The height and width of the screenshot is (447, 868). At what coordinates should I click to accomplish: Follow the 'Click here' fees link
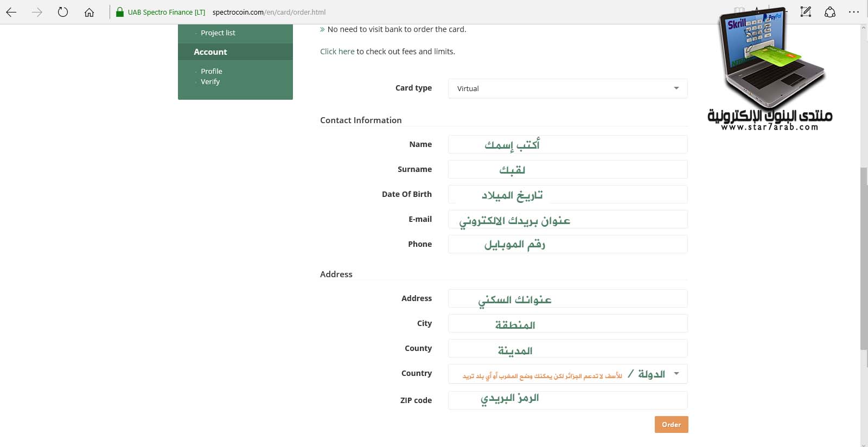[x=337, y=52]
